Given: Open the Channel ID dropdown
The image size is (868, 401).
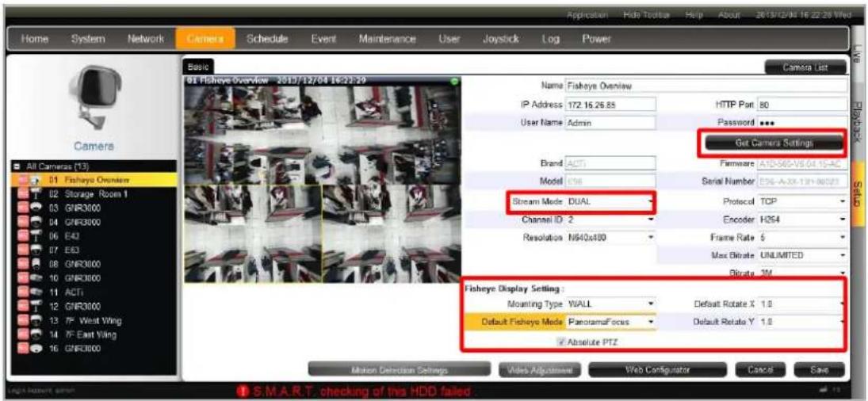Looking at the screenshot, I should point(610,220).
